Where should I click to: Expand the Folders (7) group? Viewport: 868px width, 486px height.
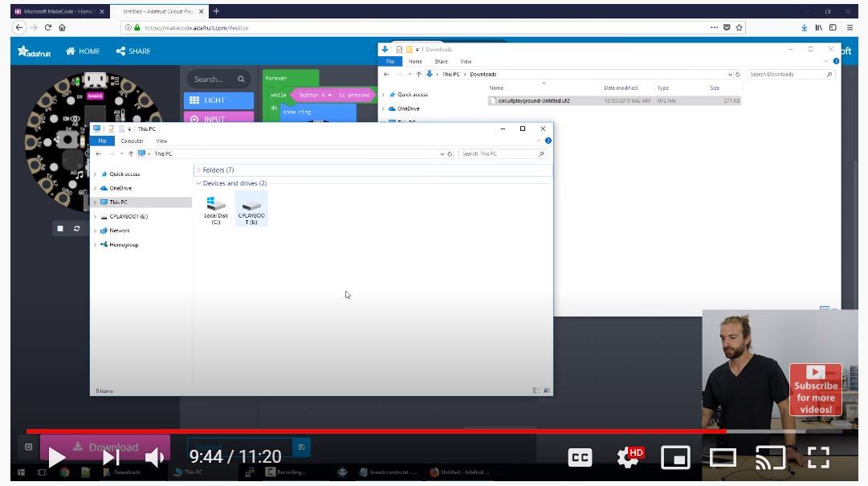click(x=198, y=170)
